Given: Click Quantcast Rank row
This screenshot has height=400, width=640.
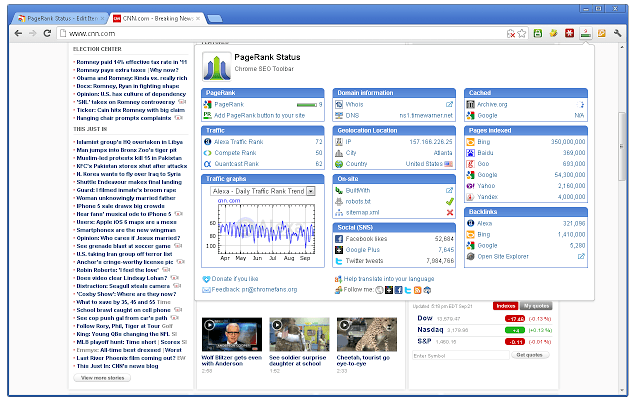Looking at the screenshot, I should [263, 164].
